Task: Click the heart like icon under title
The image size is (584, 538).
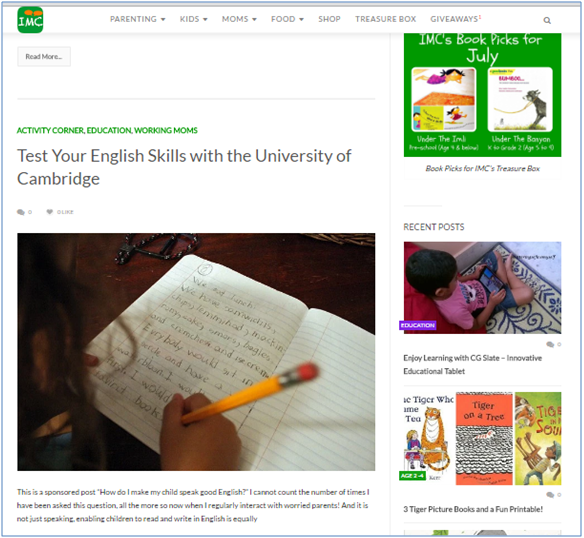Action: click(50, 212)
